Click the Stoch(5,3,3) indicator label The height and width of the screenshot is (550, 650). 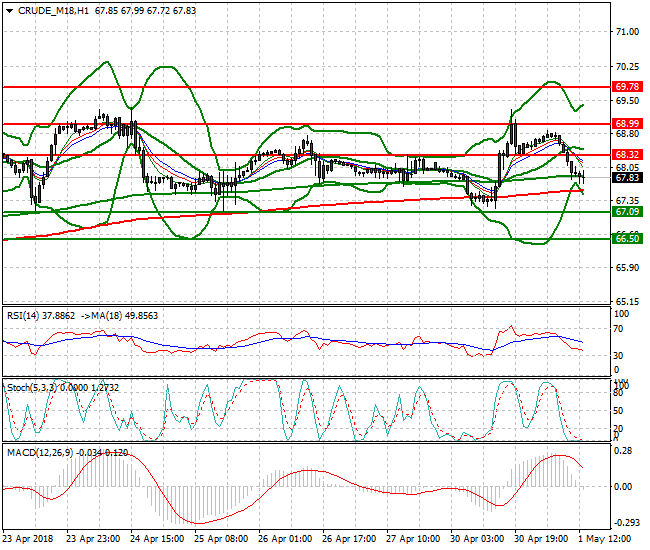tap(32, 388)
